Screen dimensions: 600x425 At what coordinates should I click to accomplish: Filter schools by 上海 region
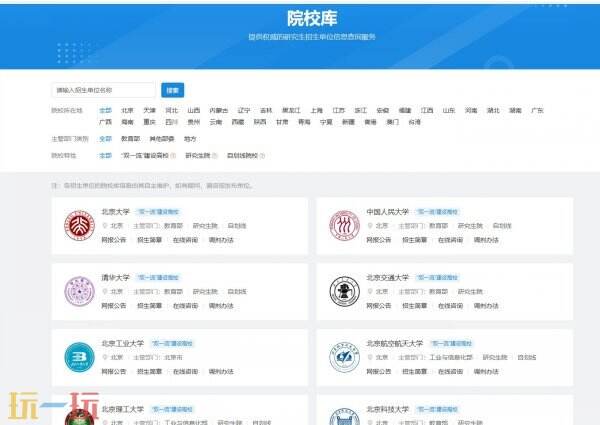[316, 111]
